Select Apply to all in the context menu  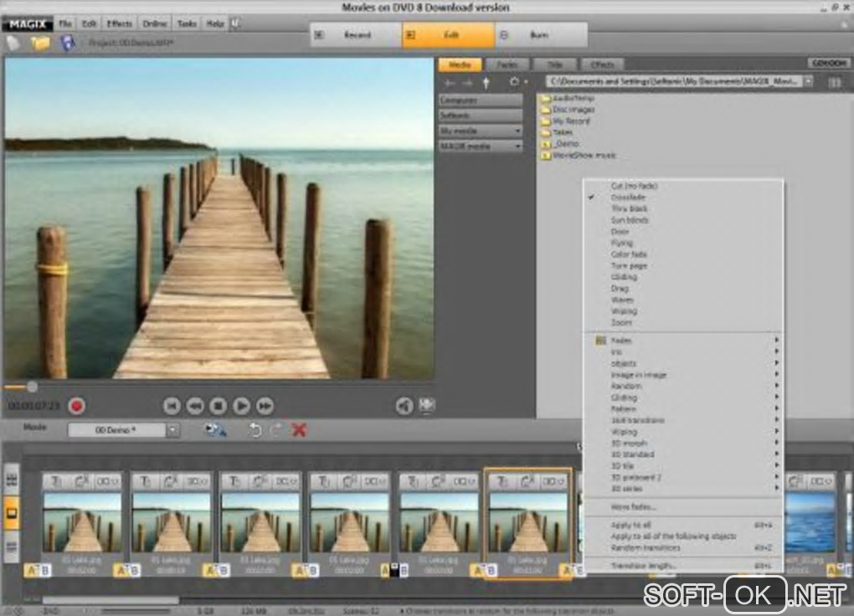(x=631, y=525)
